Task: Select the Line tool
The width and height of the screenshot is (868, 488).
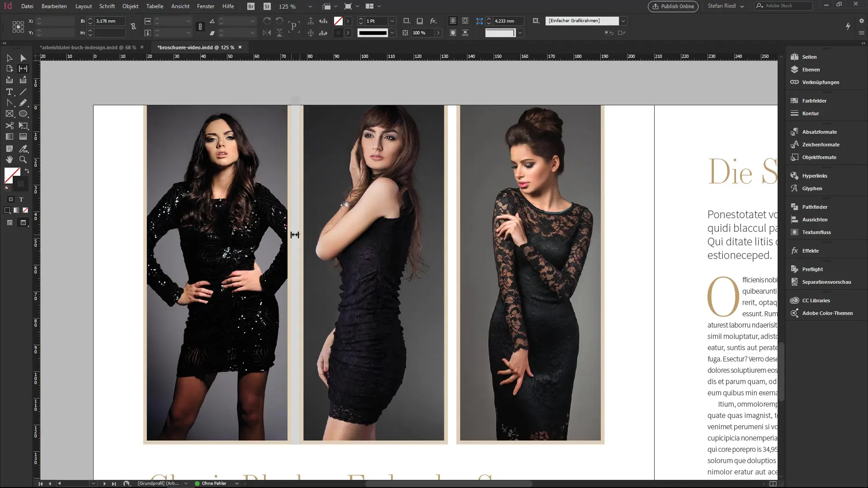Action: [x=23, y=92]
